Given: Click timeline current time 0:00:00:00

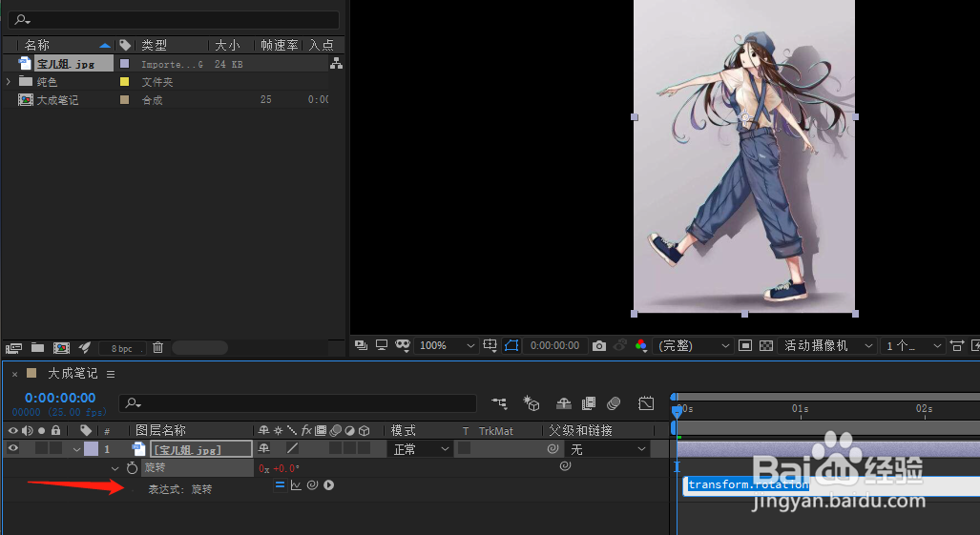Looking at the screenshot, I should (60, 398).
